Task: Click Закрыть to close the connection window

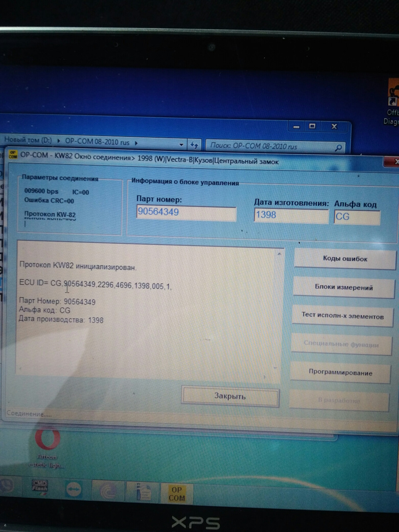Action: pyautogui.click(x=230, y=396)
